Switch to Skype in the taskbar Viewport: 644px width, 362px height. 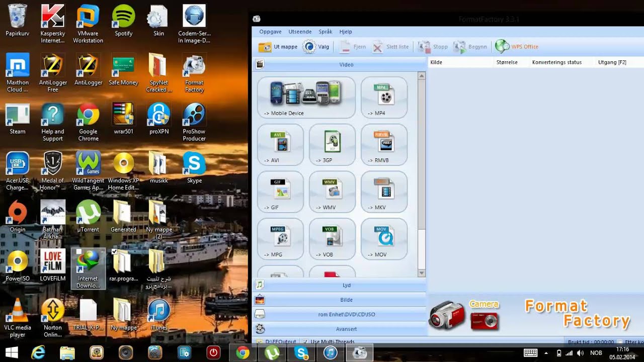[301, 352]
